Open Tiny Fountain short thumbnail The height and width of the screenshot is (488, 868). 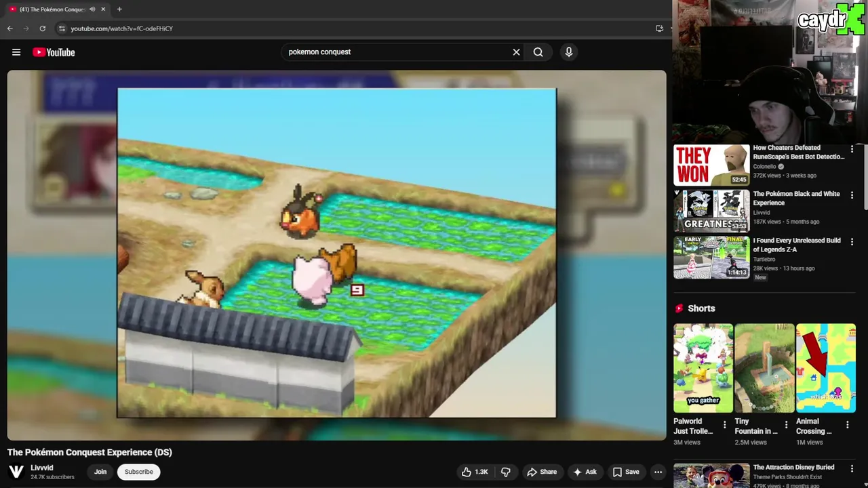[764, 368]
